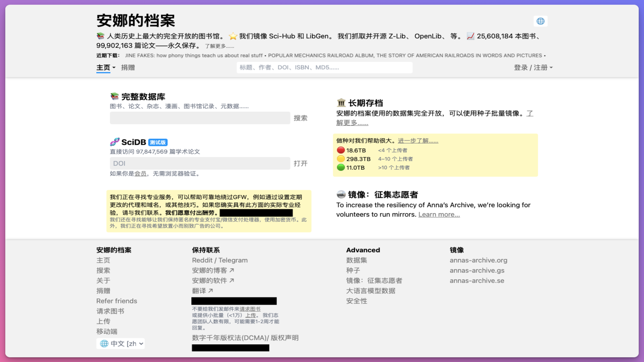Image resolution: width=644 pixels, height=362 pixels.
Task: Click the globe language icon at top right
Action: (541, 21)
